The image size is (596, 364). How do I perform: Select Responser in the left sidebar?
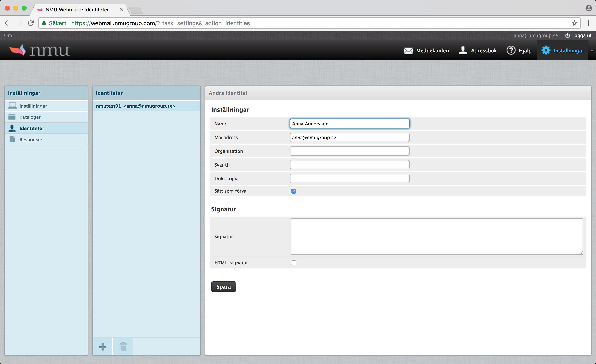tap(46, 140)
